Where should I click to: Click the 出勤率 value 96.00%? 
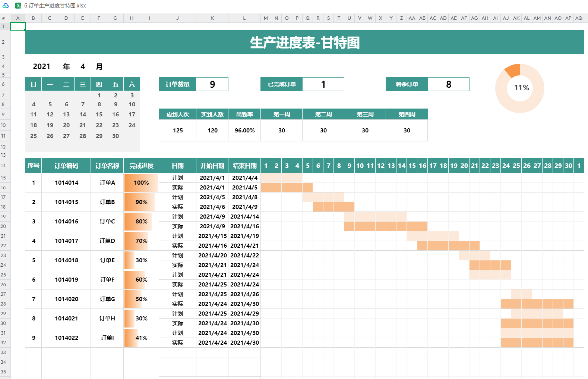click(x=244, y=131)
